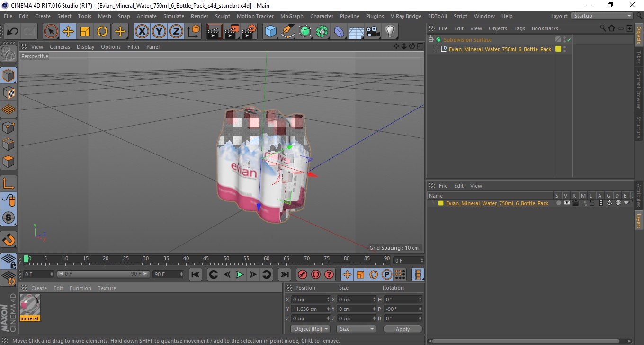Go to end of animation
This screenshot has width=644, height=345.
[x=284, y=274]
